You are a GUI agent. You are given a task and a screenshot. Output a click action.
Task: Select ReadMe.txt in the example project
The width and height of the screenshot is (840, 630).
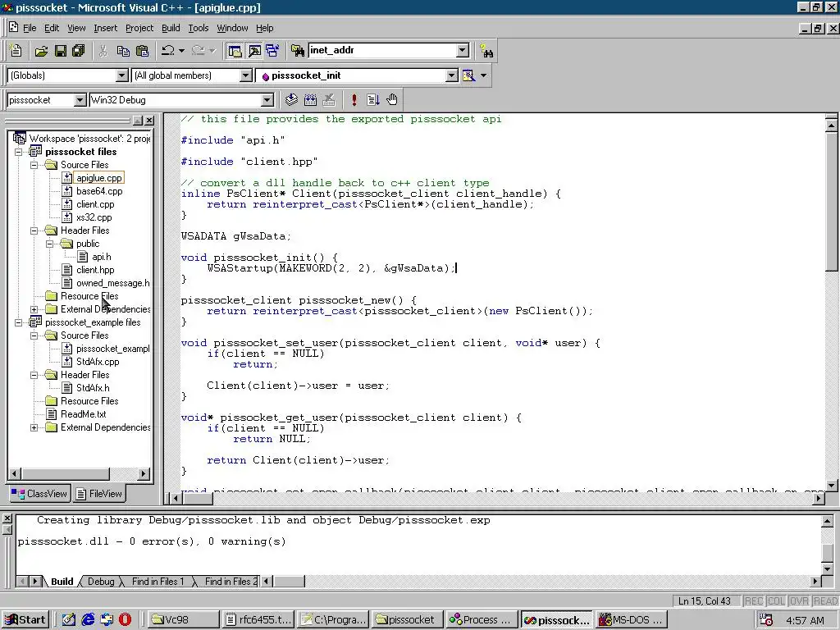point(83,414)
